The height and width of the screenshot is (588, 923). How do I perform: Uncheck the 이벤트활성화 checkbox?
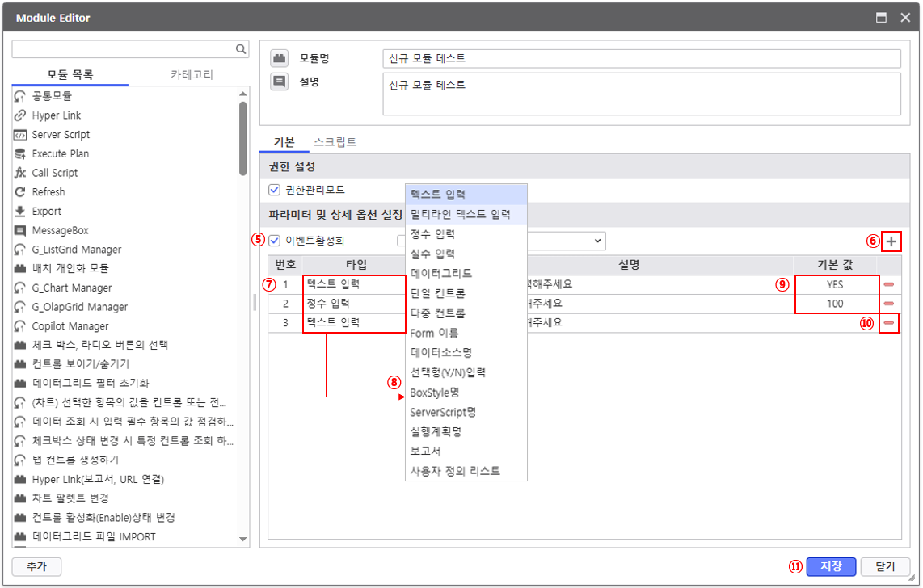275,240
